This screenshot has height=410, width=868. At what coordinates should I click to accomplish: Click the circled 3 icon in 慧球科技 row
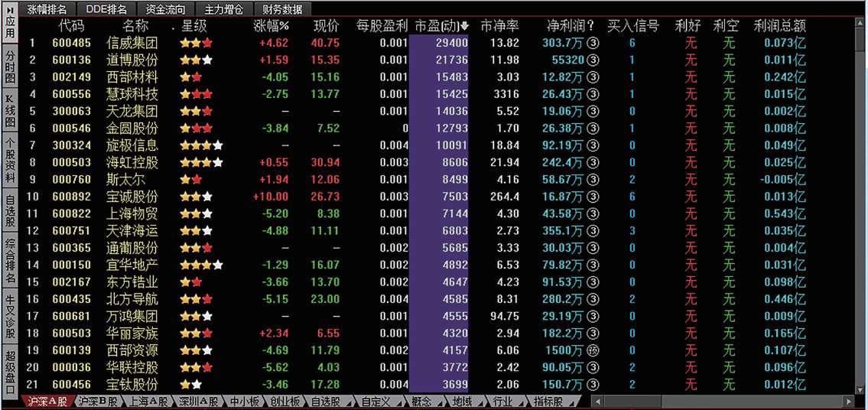tap(593, 94)
